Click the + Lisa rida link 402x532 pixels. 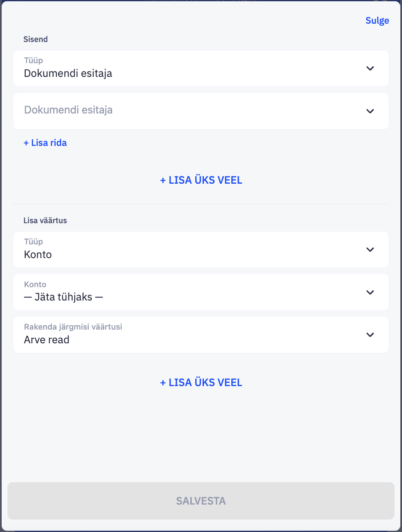pyautogui.click(x=45, y=143)
